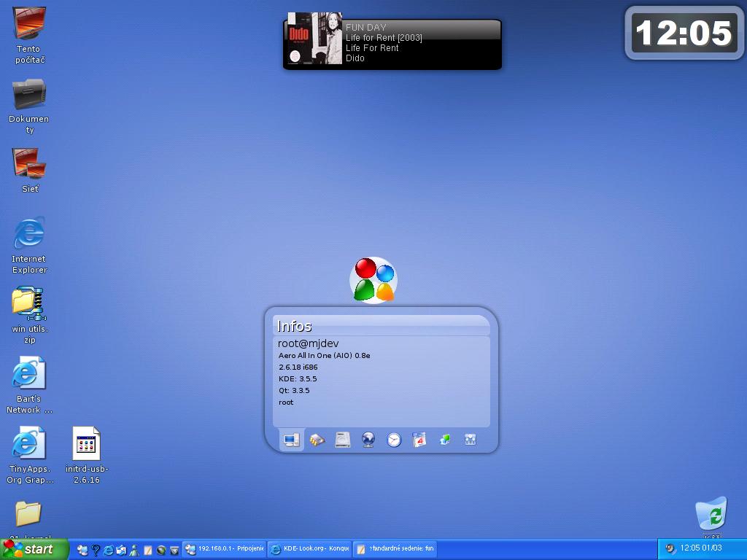
Task: Click the Dido album cover thumbnail
Action: (x=315, y=38)
